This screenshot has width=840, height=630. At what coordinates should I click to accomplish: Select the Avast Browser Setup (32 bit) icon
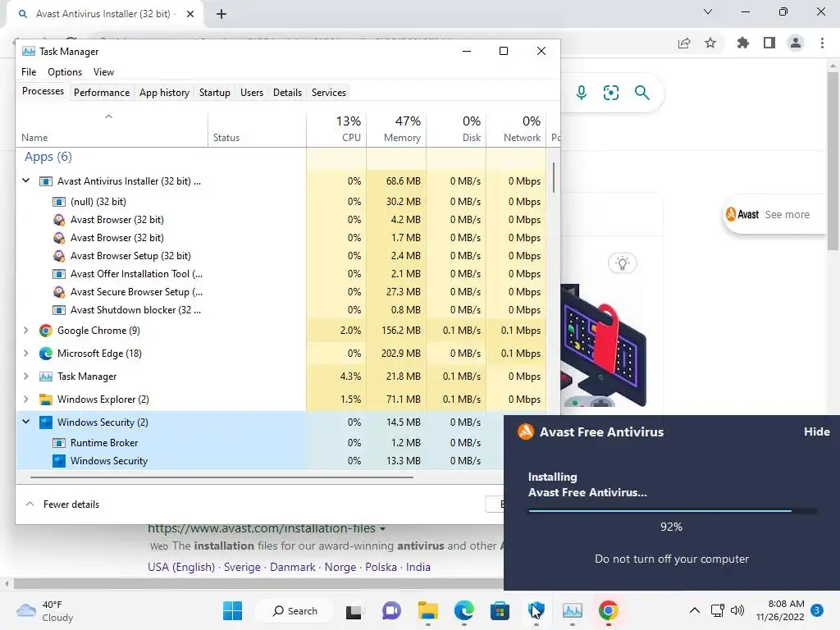(x=59, y=256)
